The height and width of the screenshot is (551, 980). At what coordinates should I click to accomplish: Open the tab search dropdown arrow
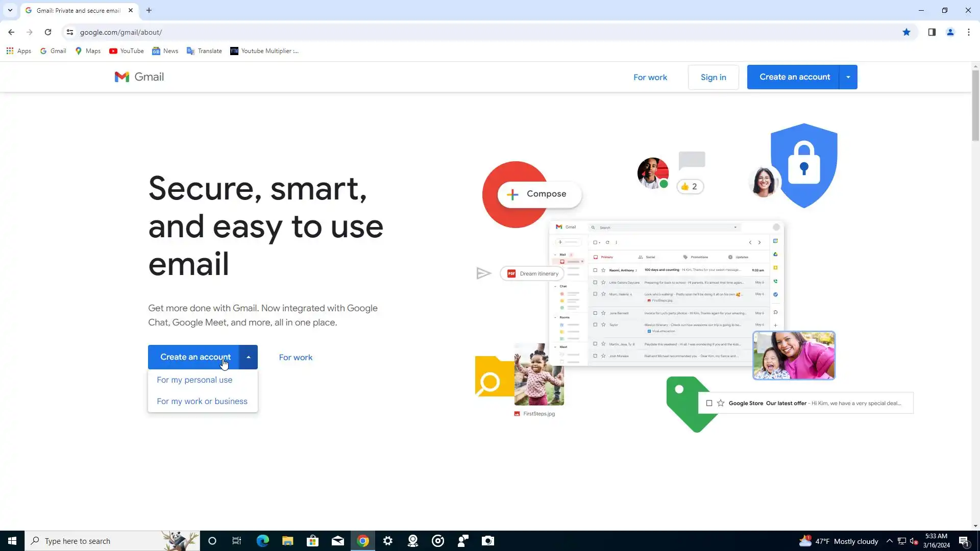coord(10,10)
